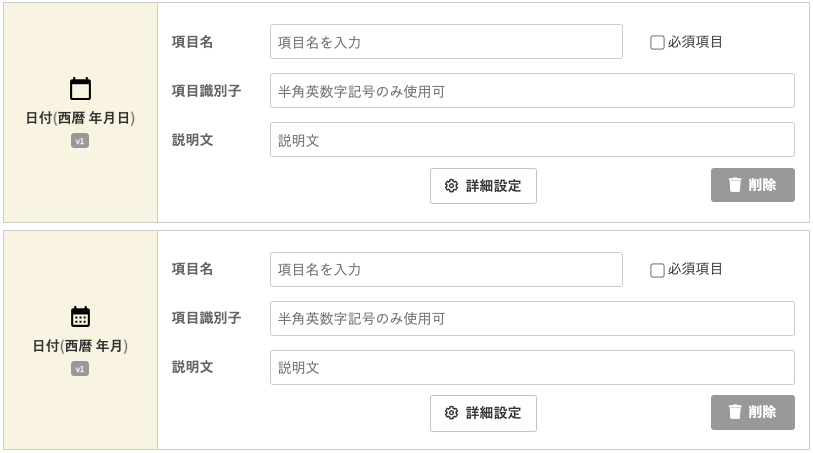813x453 pixels.
Task: Click the v1 badge under 日付(西暦 年月日)
Action: point(80,140)
